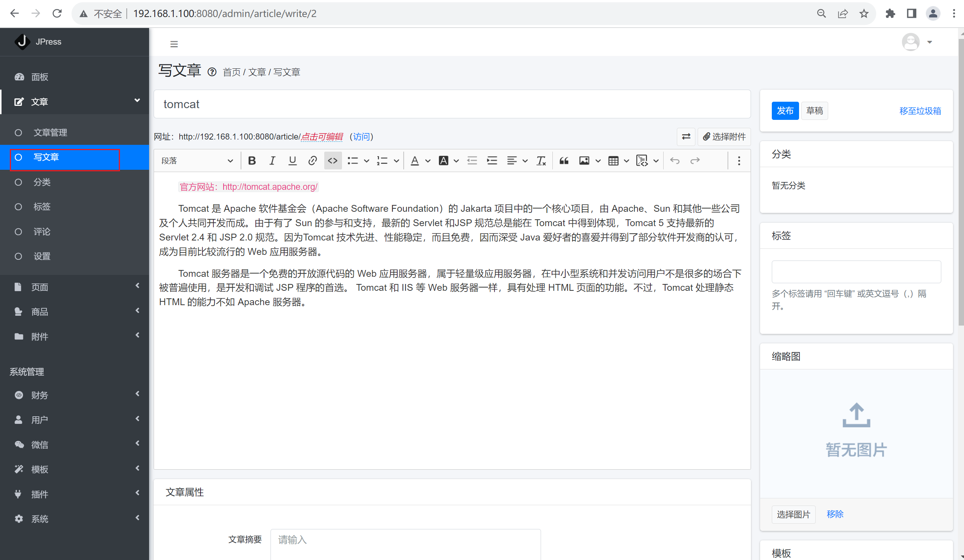
Task: Expand code block language dropdown arrow
Action: click(656, 161)
